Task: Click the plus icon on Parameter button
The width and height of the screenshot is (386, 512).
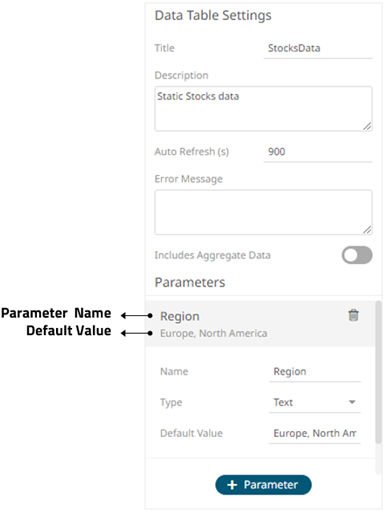Action: point(232,485)
